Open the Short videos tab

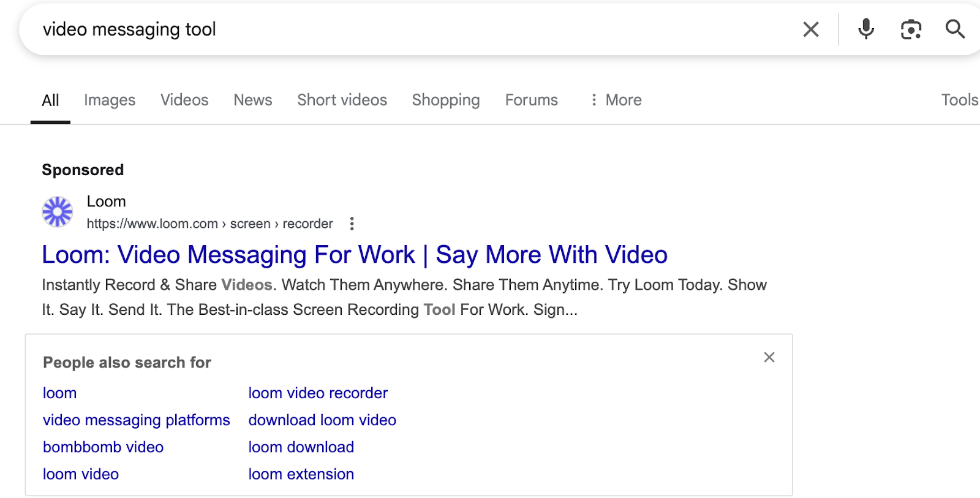[x=342, y=100]
